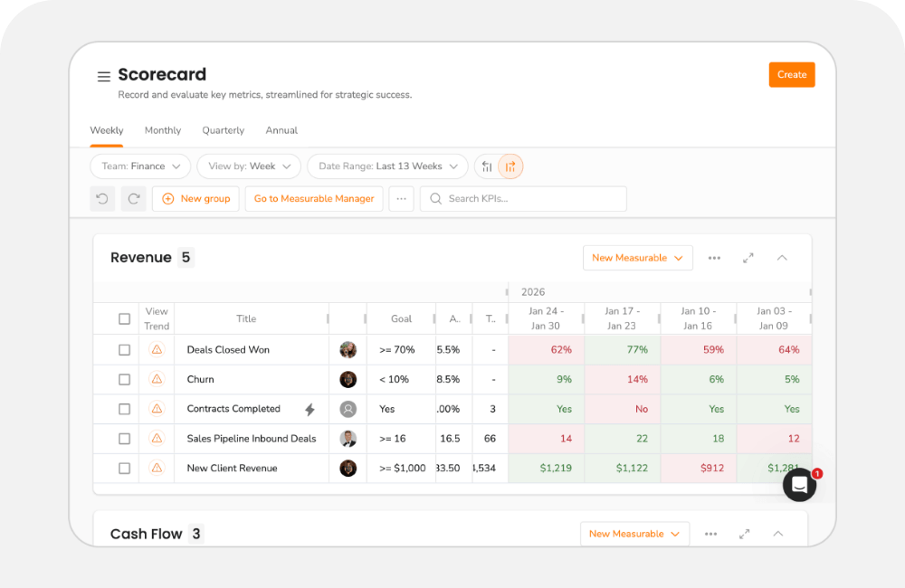This screenshot has width=905, height=588.
Task: Open the ellipsis options beside Go to Measurable Manager
Action: click(x=401, y=198)
